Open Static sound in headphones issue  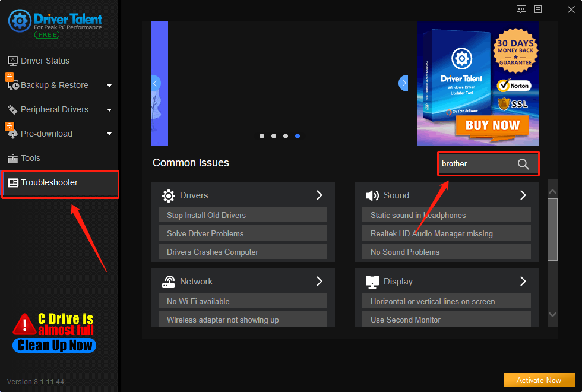pyautogui.click(x=447, y=215)
